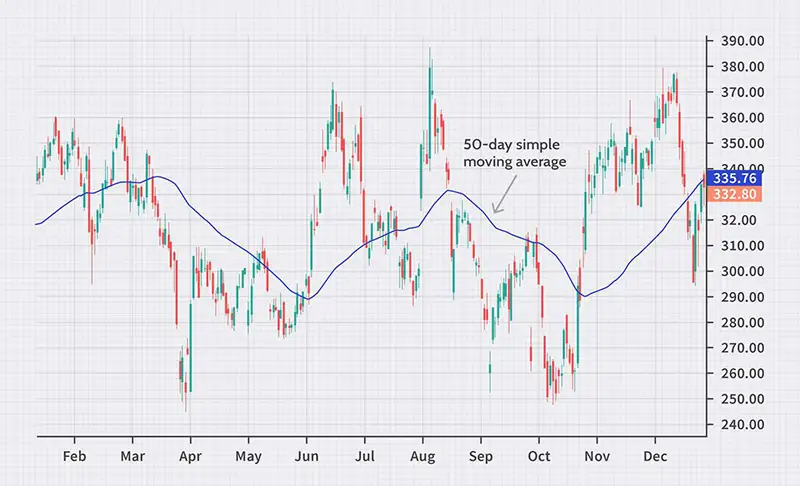
Task: Click the 280.00 price axis label
Action: pos(742,322)
